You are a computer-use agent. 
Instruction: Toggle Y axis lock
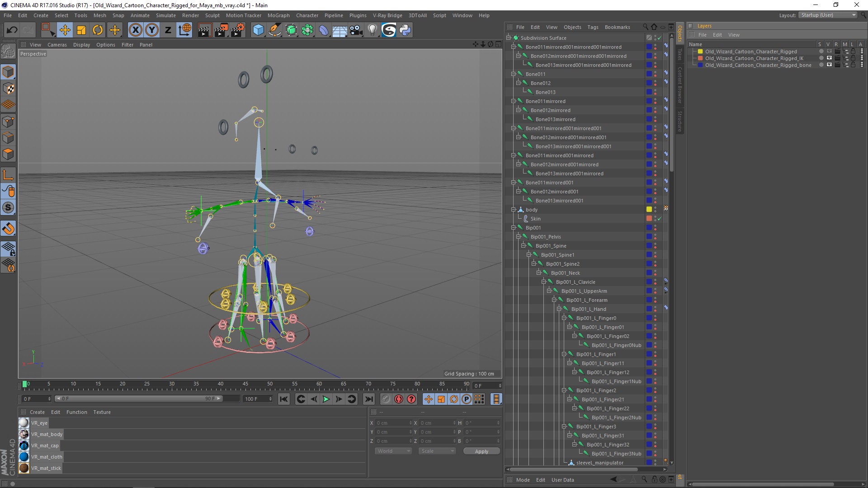coord(152,30)
